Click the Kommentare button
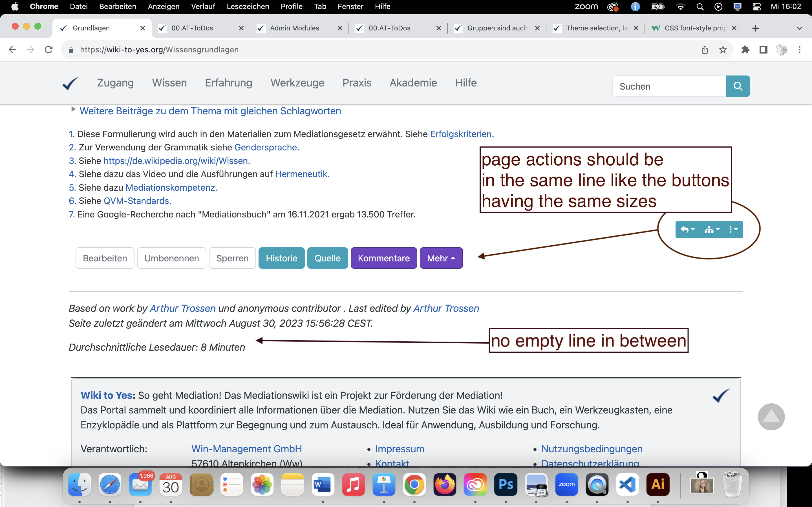 pyautogui.click(x=383, y=258)
